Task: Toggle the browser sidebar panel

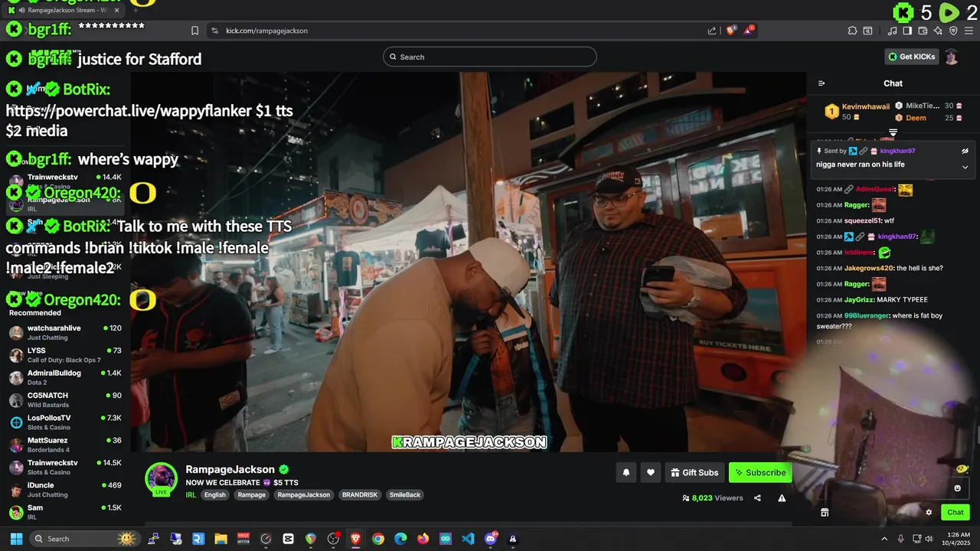Action: (907, 31)
